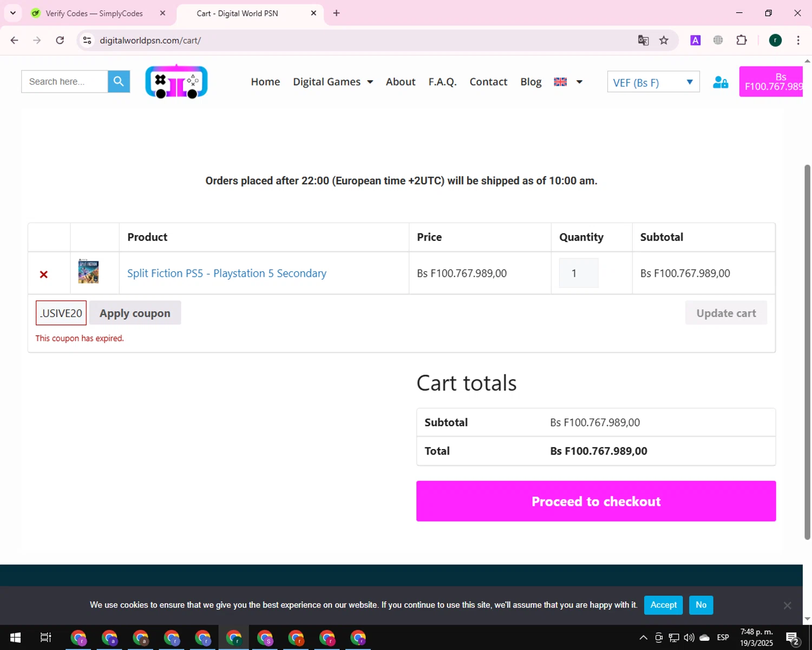Click the 'This coupon has expired.' message
The height and width of the screenshot is (650, 812).
point(80,339)
